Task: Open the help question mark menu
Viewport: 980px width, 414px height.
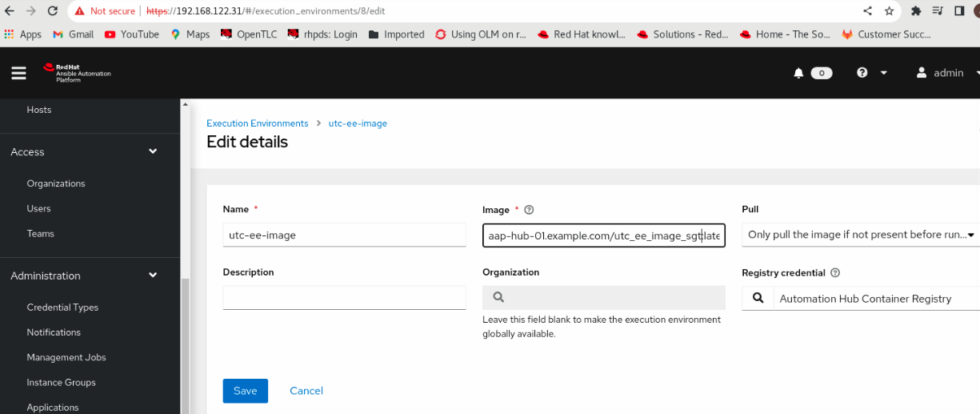Action: pyautogui.click(x=862, y=73)
